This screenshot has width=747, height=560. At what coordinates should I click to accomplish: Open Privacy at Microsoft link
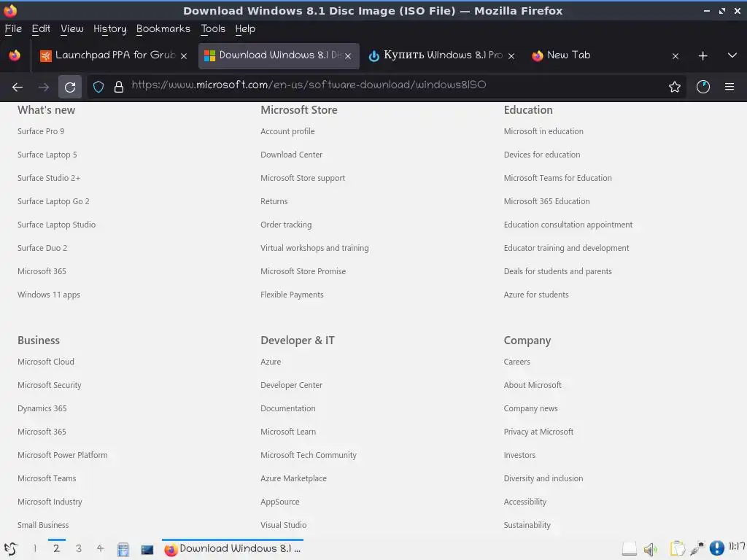539,432
